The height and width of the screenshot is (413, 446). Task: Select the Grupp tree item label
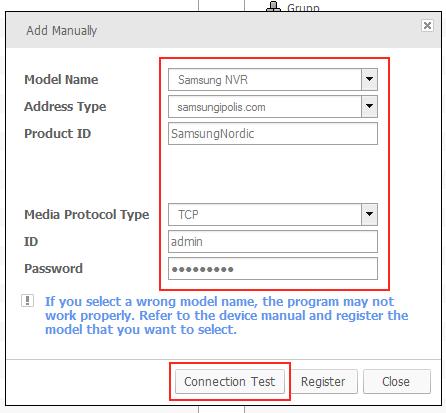pos(303,7)
